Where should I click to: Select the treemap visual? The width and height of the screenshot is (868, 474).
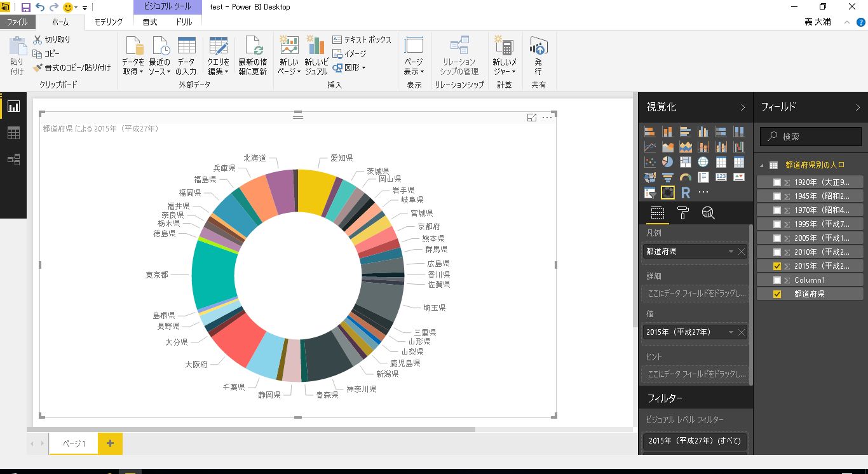[x=686, y=162]
